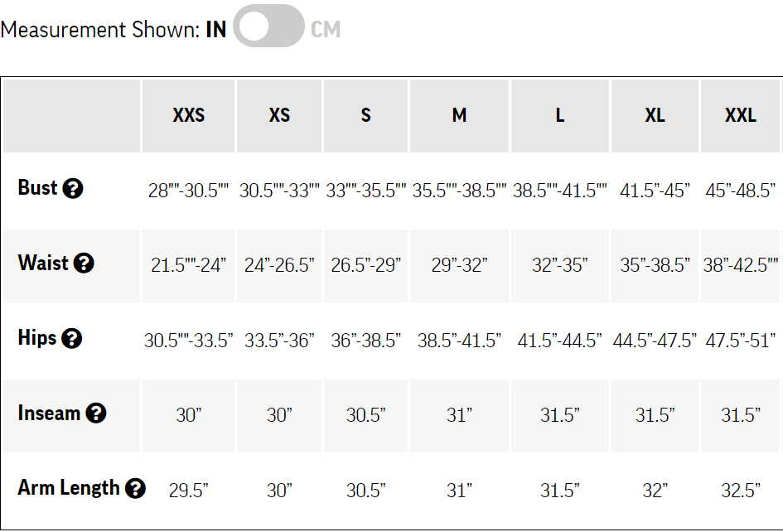Click the Bust row label
The height and width of the screenshot is (532, 783).
pyautogui.click(x=37, y=188)
